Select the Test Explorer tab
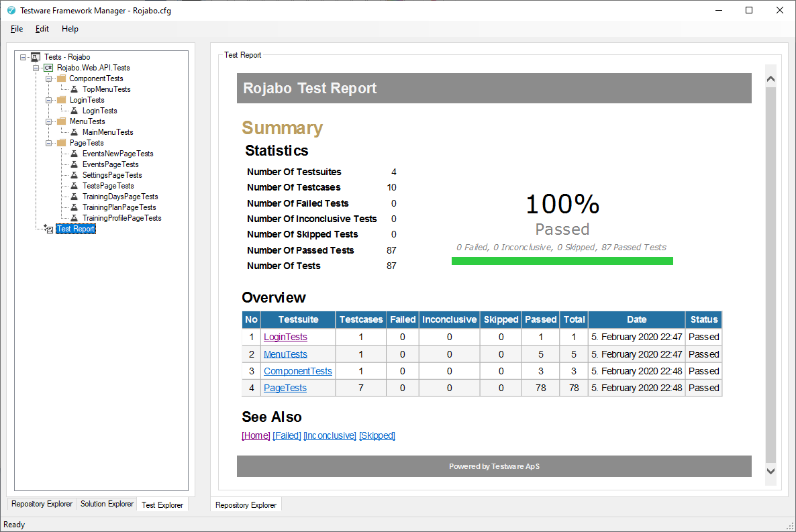The width and height of the screenshot is (796, 532). (x=162, y=504)
